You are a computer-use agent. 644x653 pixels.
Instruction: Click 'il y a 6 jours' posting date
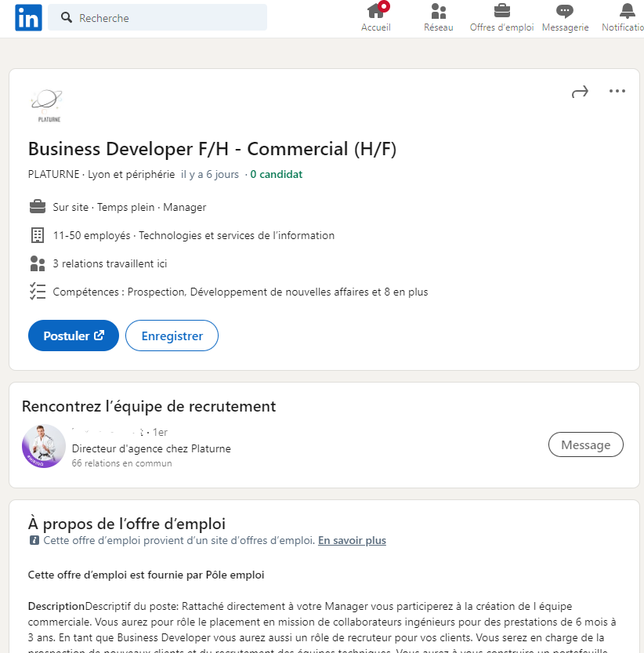tap(210, 174)
